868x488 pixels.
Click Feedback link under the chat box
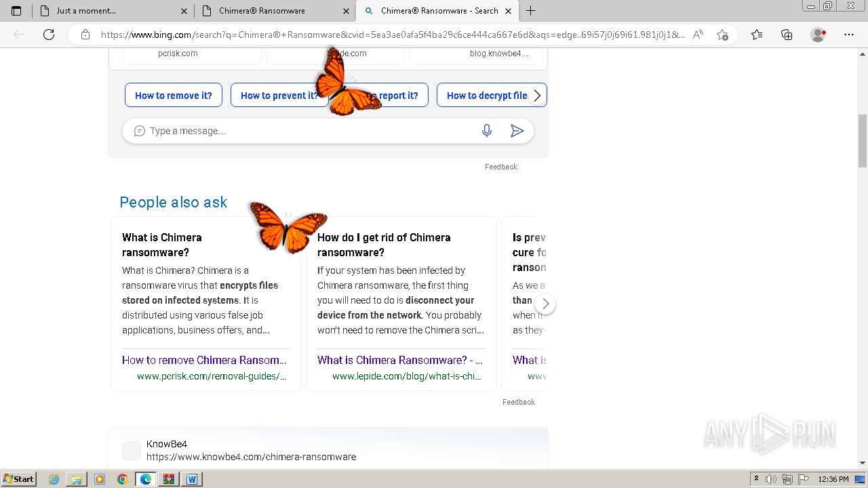tap(501, 167)
